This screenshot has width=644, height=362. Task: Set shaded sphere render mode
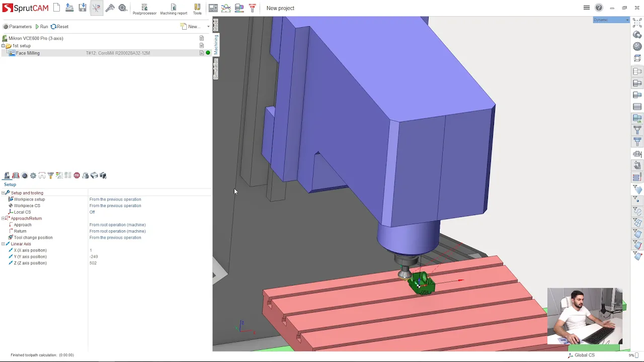637,46
